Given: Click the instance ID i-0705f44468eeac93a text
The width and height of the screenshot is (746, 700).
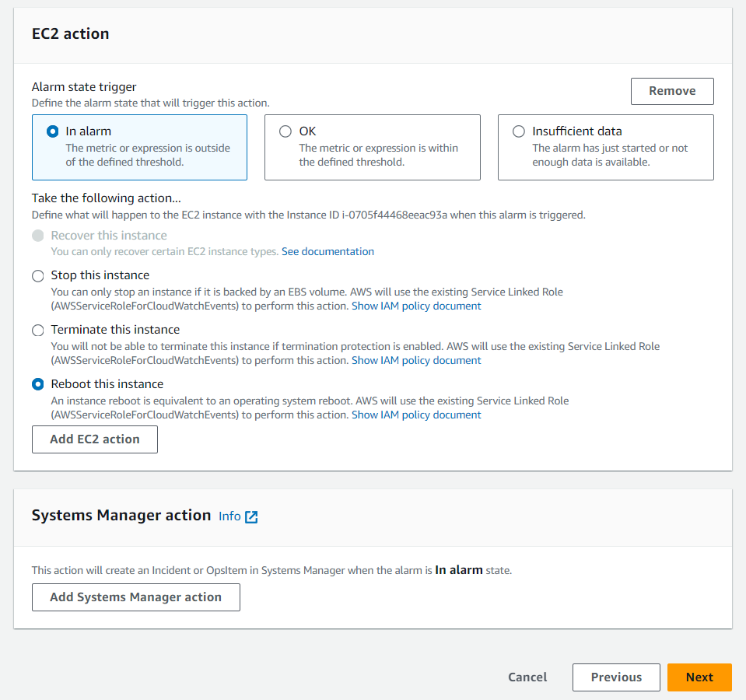Looking at the screenshot, I should point(394,215).
